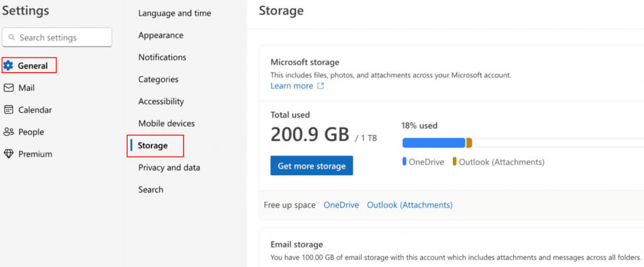Click the blue storage usage bar
Screen dimensions: 644x267
pyautogui.click(x=434, y=143)
